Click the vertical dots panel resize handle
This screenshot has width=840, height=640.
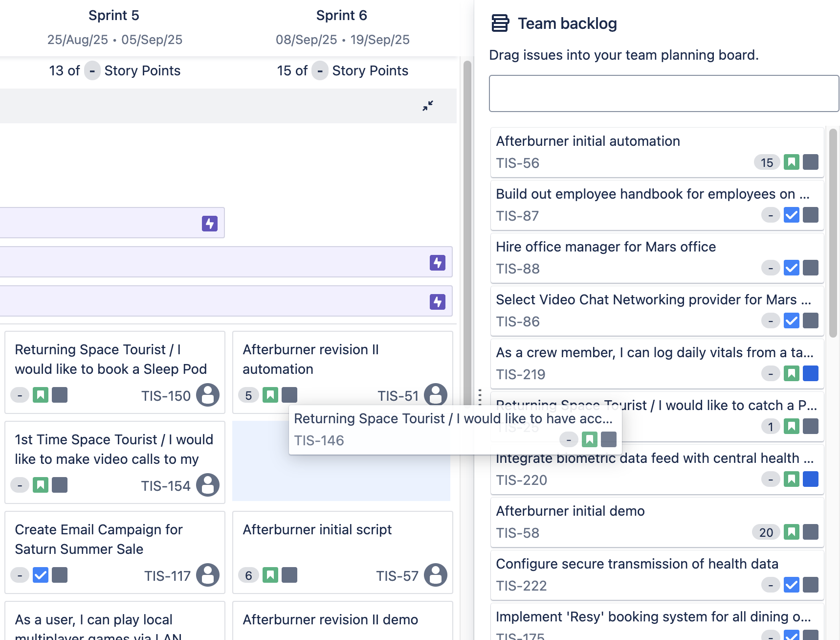[x=480, y=396]
